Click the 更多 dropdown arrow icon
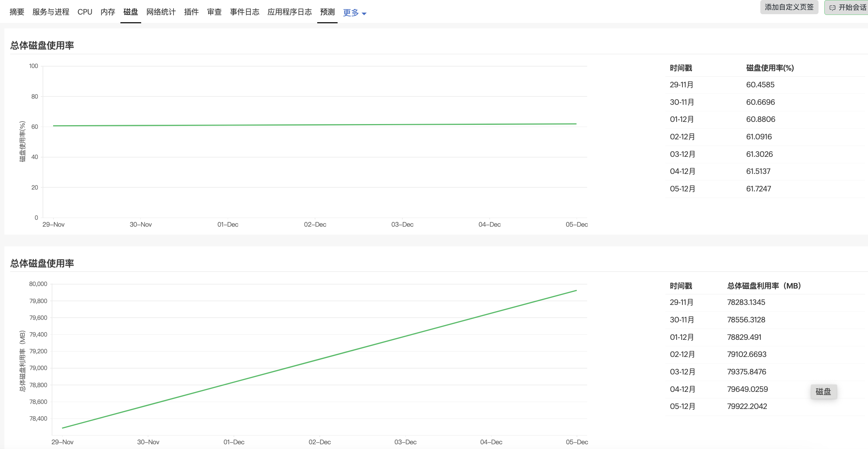Viewport: 868px width, 449px height. pyautogui.click(x=364, y=14)
